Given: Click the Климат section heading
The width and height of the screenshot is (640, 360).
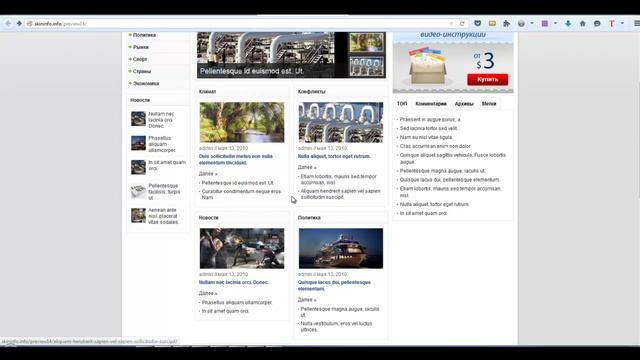Looking at the screenshot, I should tap(207, 91).
